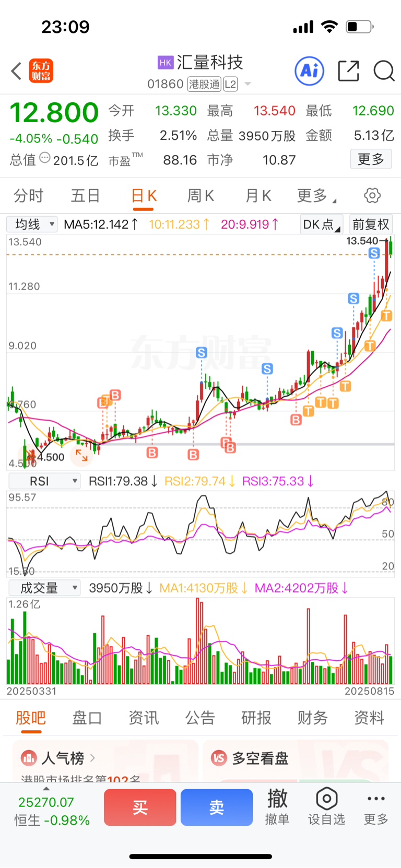
Task: Tap the fullscreen expand chart icon
Action: [x=82, y=456]
